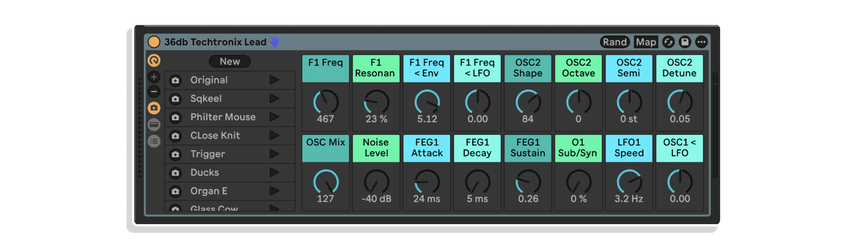The width and height of the screenshot is (868, 249).
Task: Click the FEG1 Sustain knob
Action: click(528, 182)
